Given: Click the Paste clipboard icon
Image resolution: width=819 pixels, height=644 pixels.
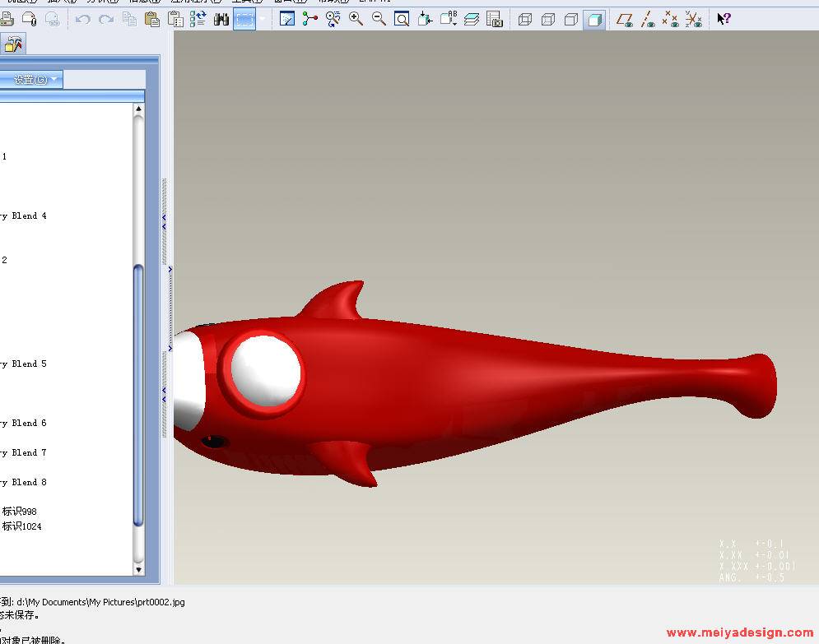Looking at the screenshot, I should click(x=152, y=19).
